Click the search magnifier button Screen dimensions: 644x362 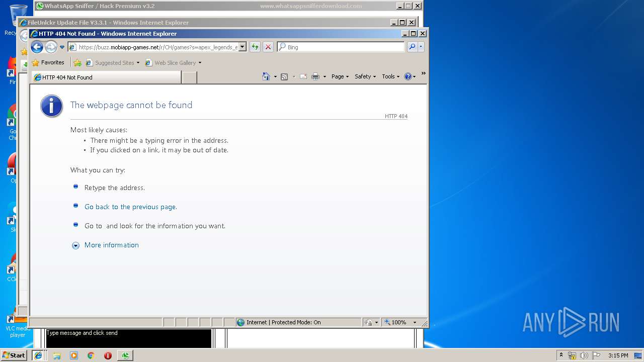point(412,47)
